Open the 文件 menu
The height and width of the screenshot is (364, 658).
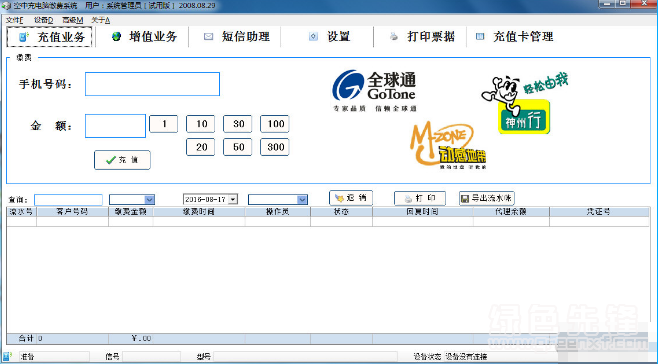click(15, 20)
